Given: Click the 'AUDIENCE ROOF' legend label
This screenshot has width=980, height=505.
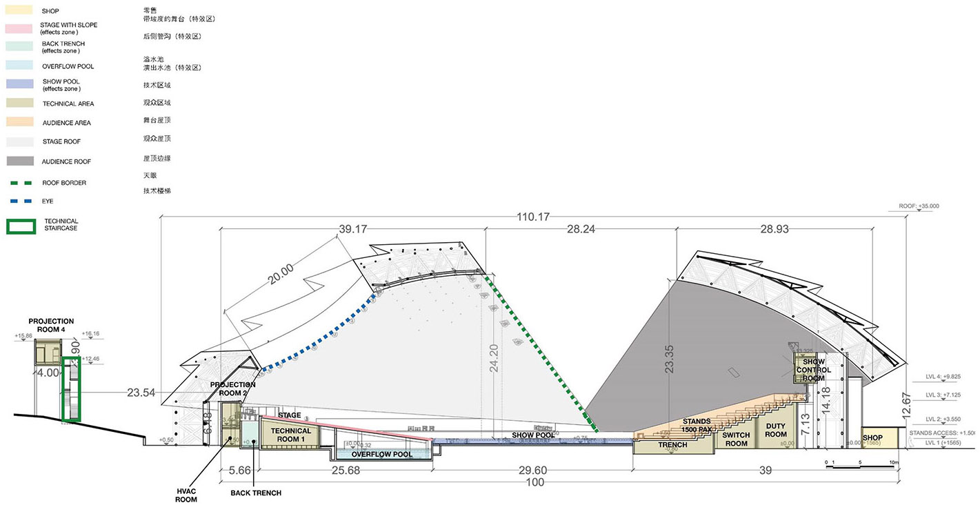Looking at the screenshot, I should point(66,161).
